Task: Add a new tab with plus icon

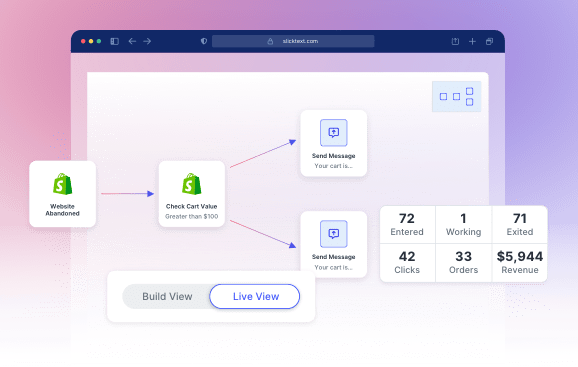Action: (472, 41)
